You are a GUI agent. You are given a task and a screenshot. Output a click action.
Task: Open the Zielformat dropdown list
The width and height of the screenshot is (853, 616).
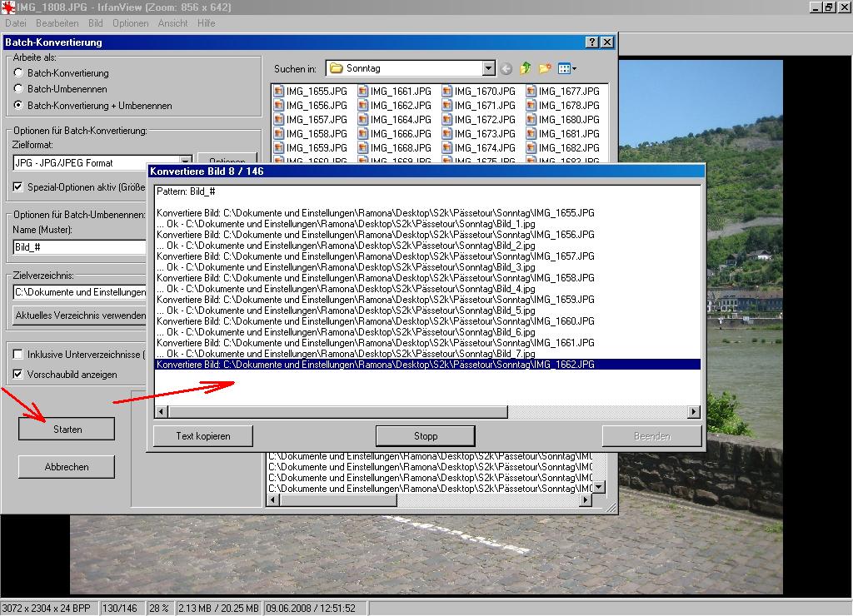point(186,162)
